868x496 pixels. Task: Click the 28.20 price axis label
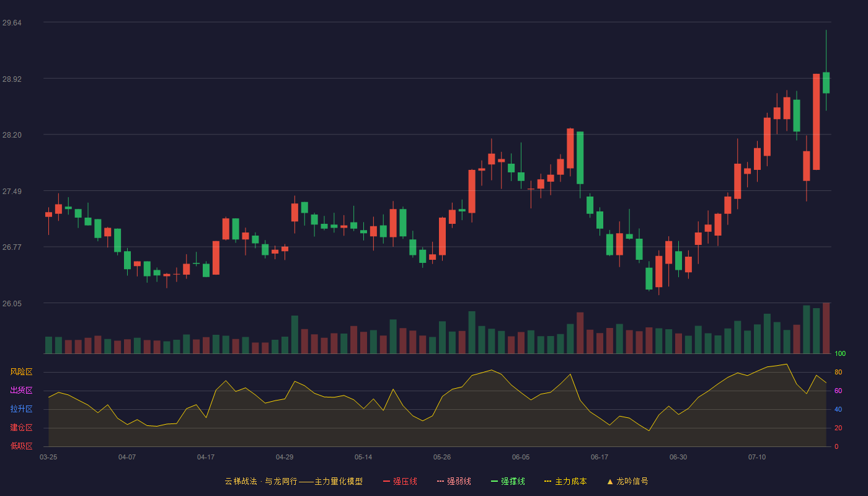pyautogui.click(x=12, y=135)
